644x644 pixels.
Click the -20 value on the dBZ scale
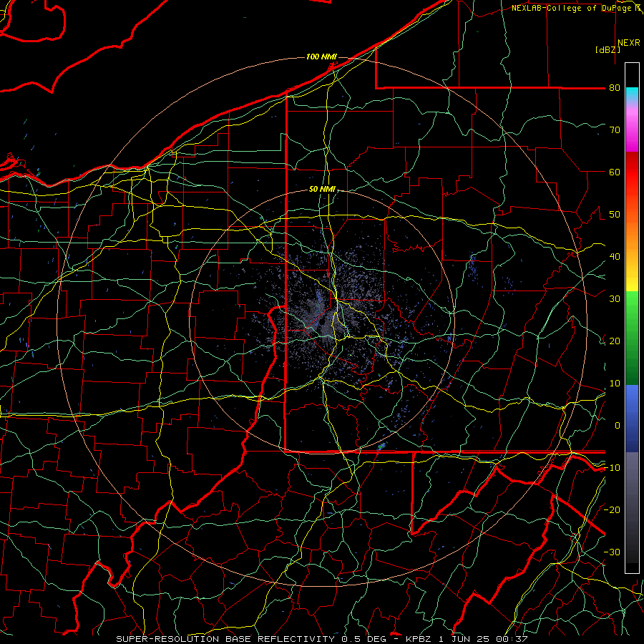(x=612, y=510)
